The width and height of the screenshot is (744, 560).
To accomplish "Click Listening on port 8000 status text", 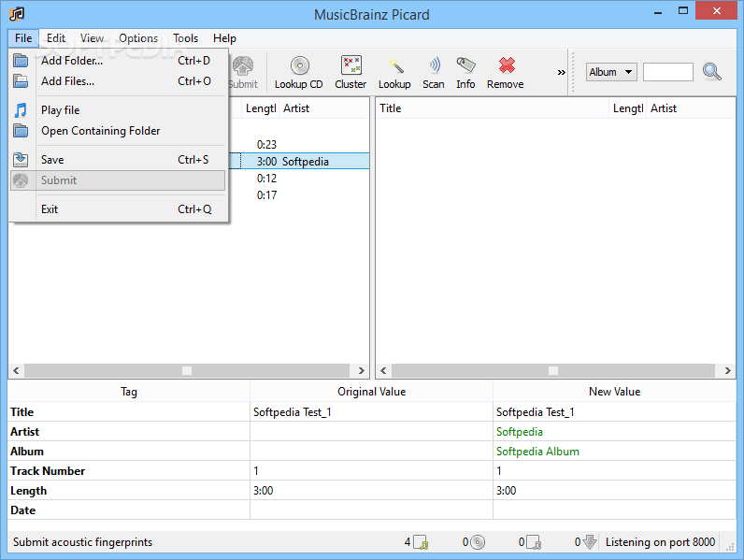I will point(660,542).
